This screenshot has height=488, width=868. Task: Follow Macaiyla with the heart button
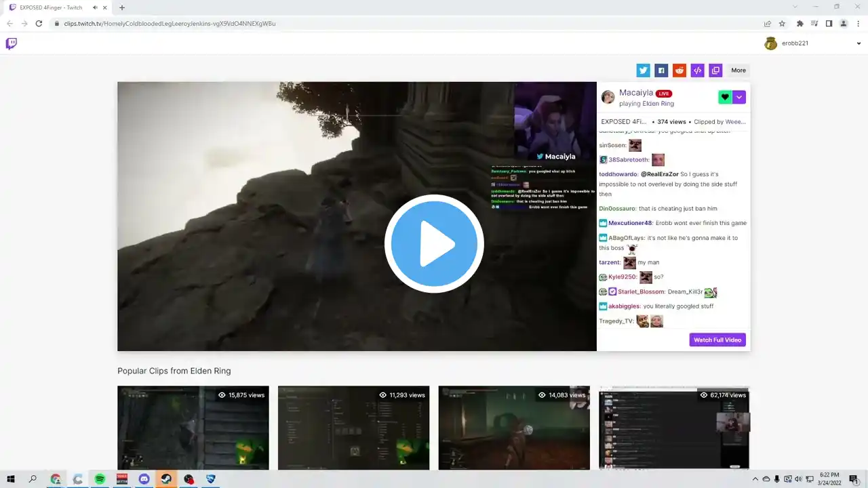point(725,98)
